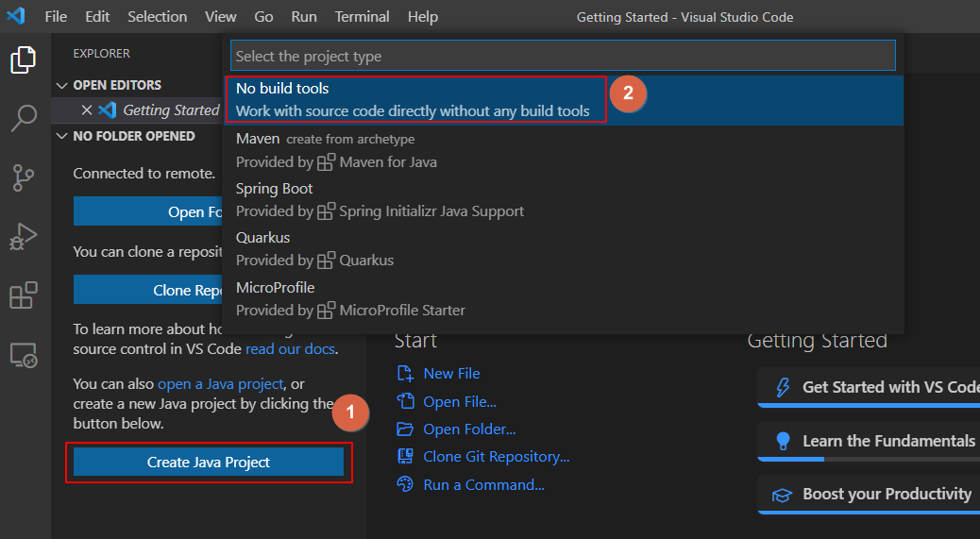Collapse the Open Editors section

coord(61,85)
